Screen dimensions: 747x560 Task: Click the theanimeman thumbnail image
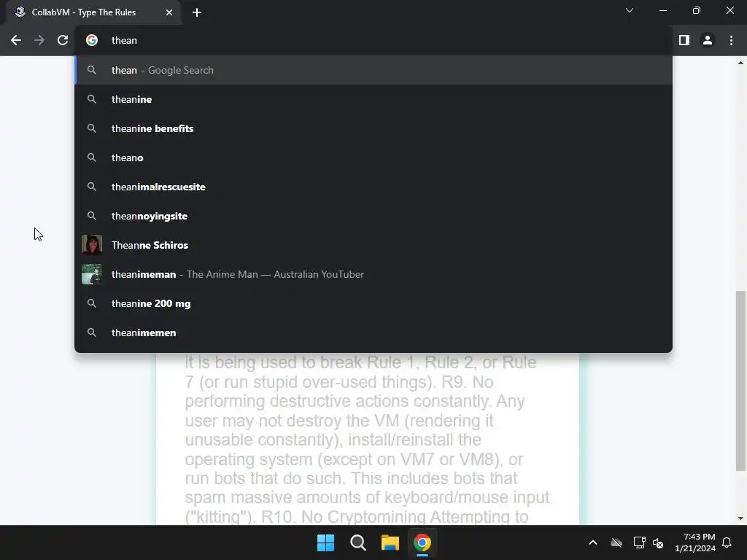(92, 274)
